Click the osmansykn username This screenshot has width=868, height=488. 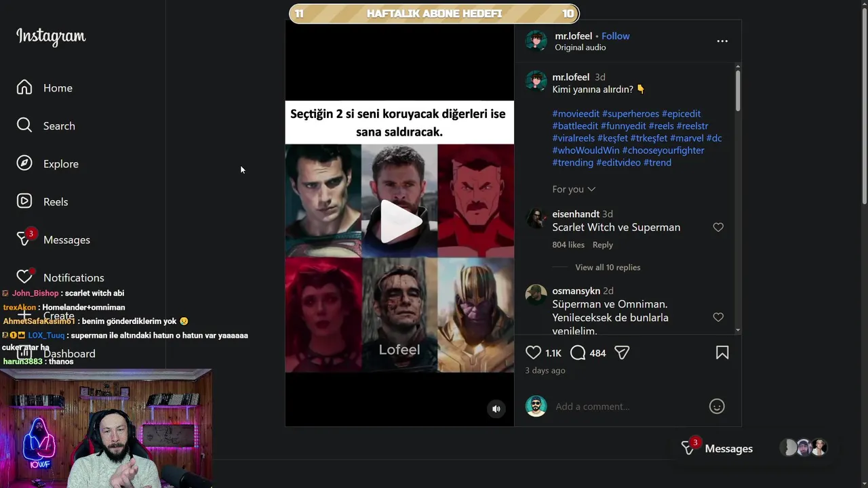576,291
